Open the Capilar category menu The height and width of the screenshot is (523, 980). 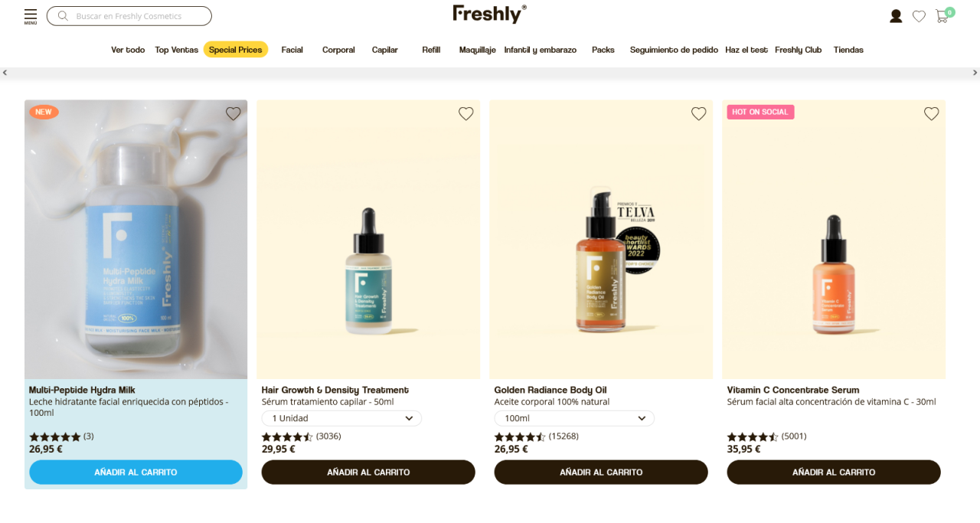(x=385, y=50)
